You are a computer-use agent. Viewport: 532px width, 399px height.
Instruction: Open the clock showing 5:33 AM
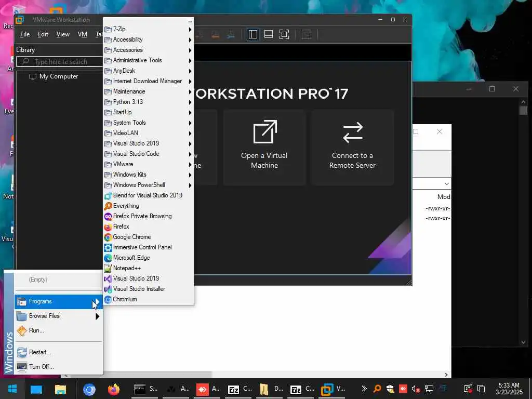tap(509, 389)
